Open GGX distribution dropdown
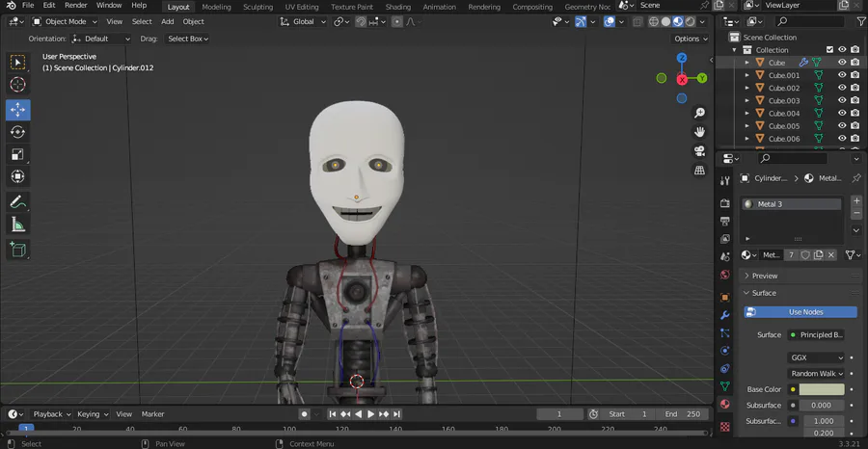 [817, 357]
